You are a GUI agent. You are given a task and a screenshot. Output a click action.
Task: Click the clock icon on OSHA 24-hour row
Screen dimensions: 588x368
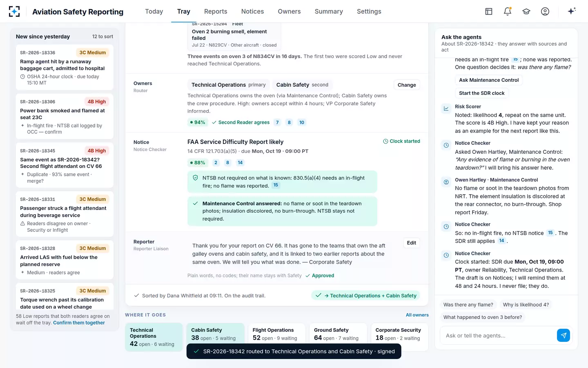22,76
